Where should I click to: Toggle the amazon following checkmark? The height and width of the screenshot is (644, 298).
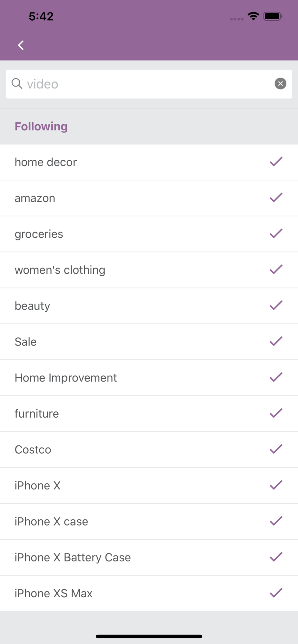click(276, 198)
